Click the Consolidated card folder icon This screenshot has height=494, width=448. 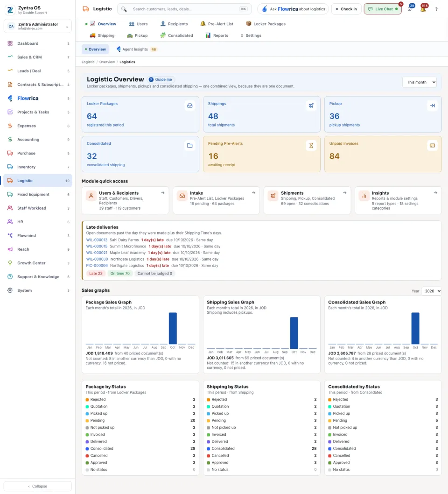pos(190,146)
